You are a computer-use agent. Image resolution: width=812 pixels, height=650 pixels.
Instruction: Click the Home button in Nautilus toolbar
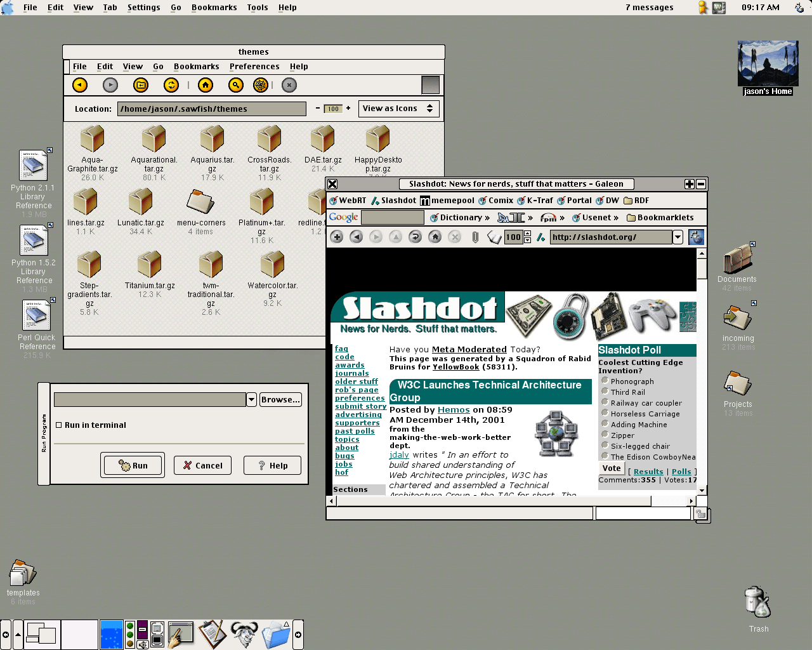(x=205, y=85)
